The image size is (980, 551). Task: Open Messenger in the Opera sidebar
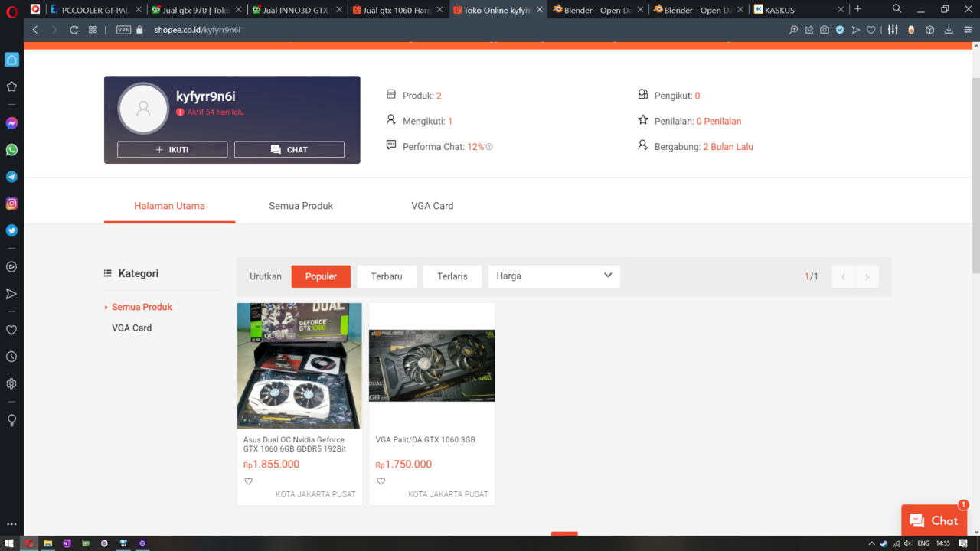pos(11,123)
